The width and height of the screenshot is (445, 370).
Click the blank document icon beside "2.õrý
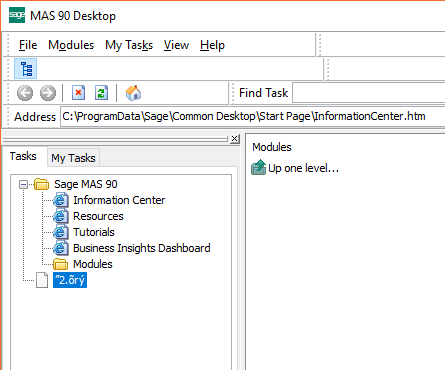pyautogui.click(x=42, y=280)
